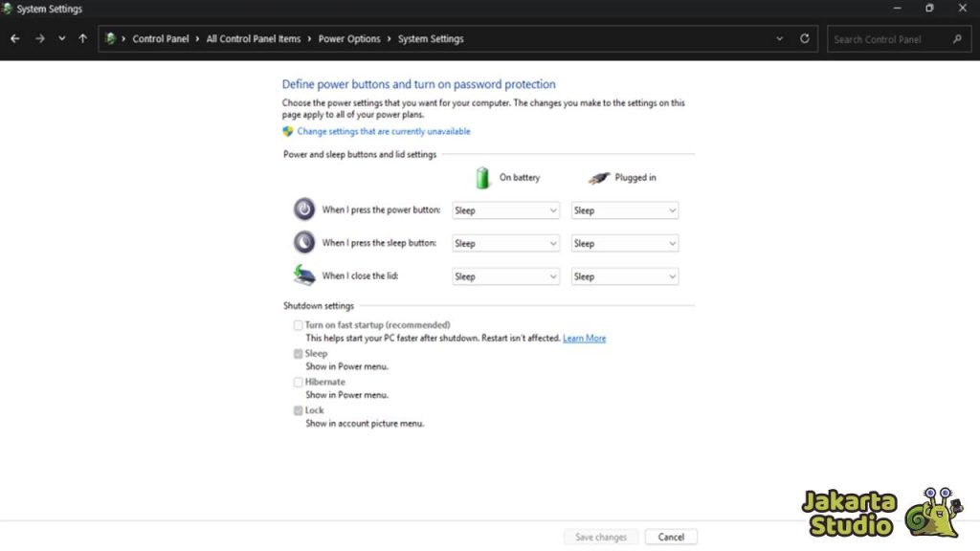Viewport: 980px width, 551px height.
Task: Click the sleep button moon icon
Action: pyautogui.click(x=304, y=242)
